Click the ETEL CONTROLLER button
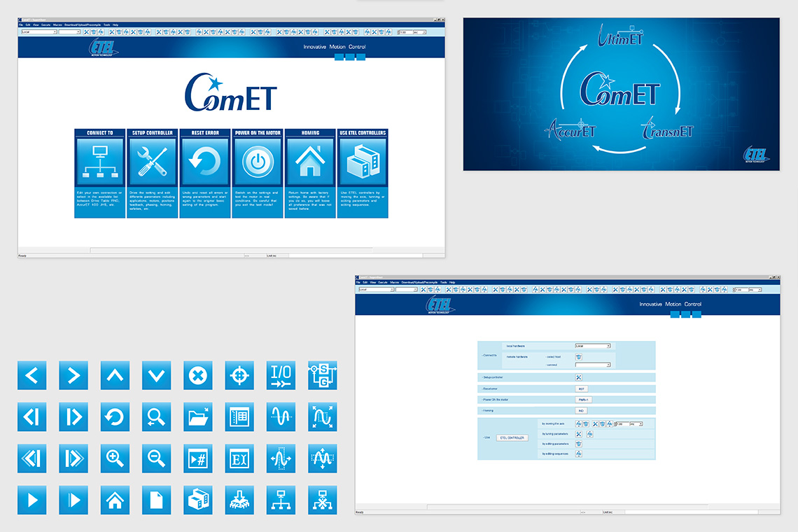The width and height of the screenshot is (798, 532). click(x=512, y=437)
